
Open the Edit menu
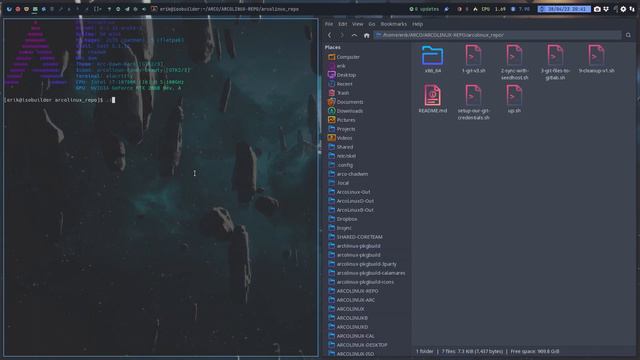tap(342, 24)
